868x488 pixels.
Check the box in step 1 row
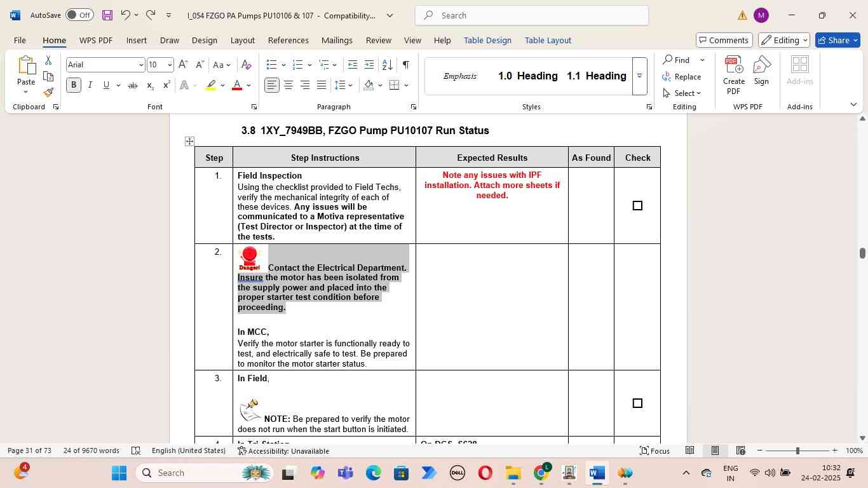pos(637,205)
